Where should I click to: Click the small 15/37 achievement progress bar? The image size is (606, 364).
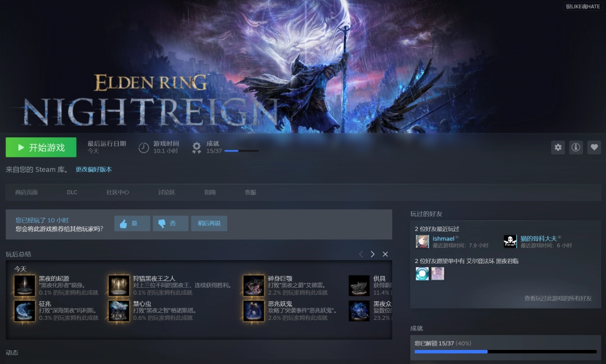pyautogui.click(x=241, y=151)
